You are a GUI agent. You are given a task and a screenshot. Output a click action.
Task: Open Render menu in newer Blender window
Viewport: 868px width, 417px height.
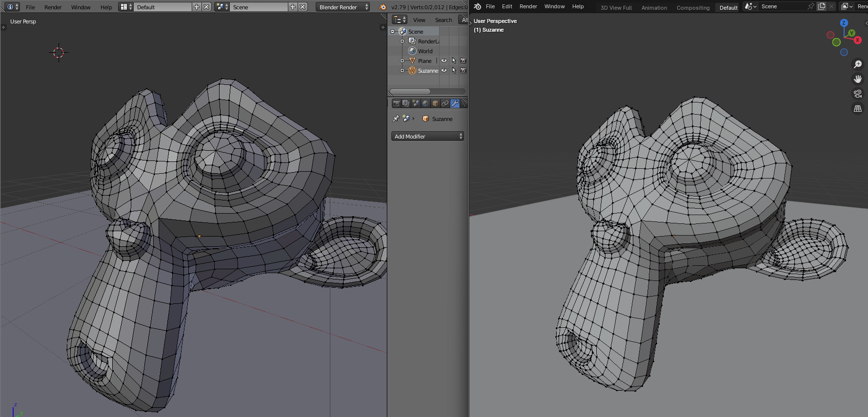[528, 6]
